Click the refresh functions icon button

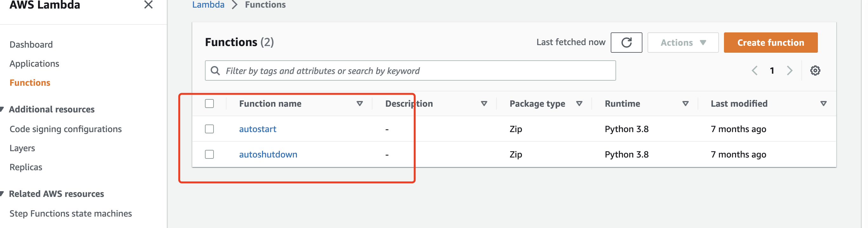[x=626, y=43]
